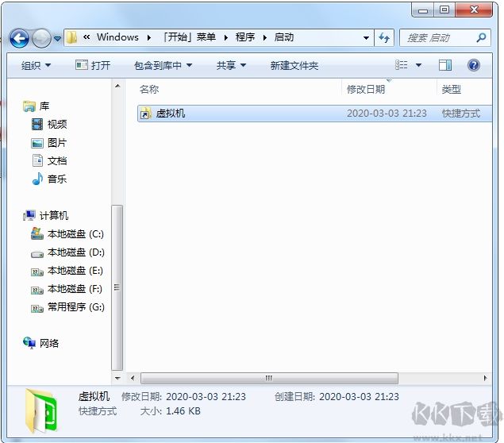The height and width of the screenshot is (443, 504).
Task: Click the 视频 filmstrip icon
Action: coord(37,124)
